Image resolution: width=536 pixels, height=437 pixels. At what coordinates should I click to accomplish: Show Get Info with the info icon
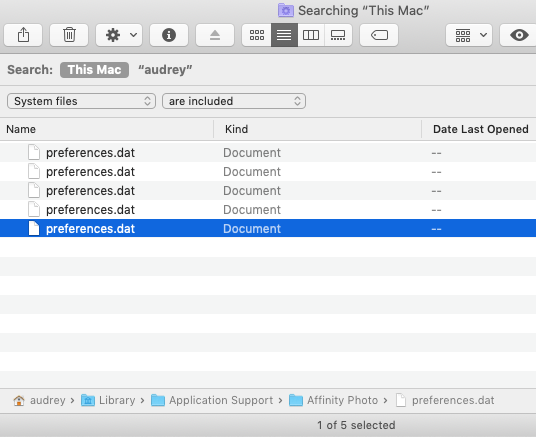point(169,35)
